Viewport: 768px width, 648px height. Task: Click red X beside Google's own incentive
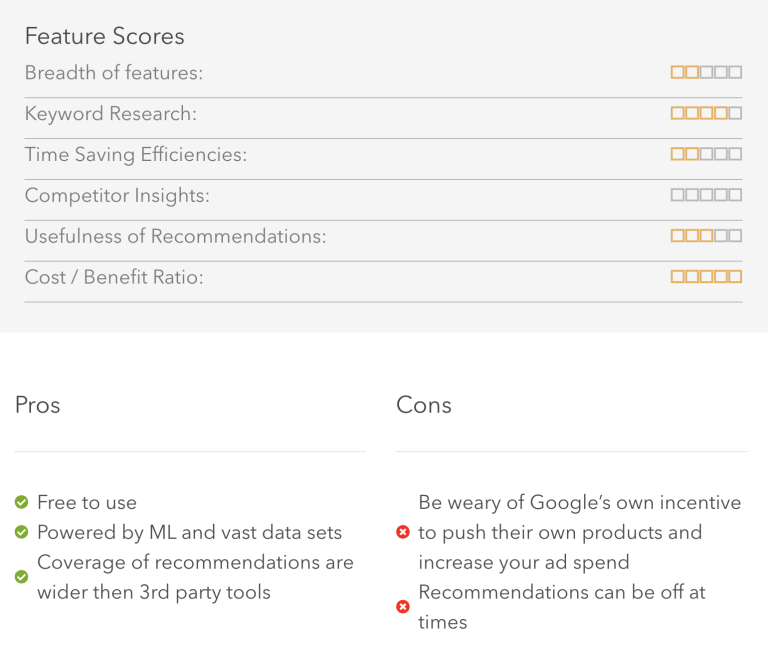[403, 532]
